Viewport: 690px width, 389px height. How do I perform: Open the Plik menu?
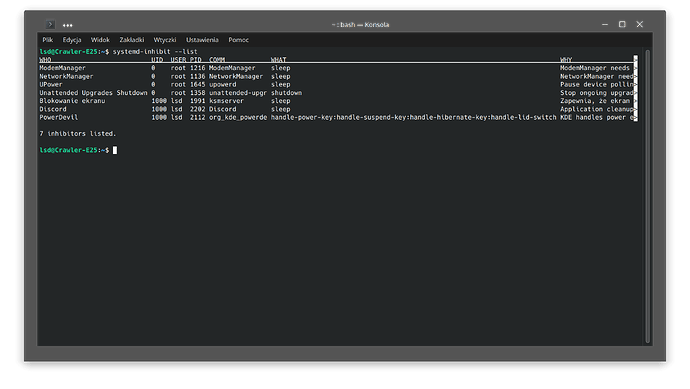pyautogui.click(x=48, y=40)
